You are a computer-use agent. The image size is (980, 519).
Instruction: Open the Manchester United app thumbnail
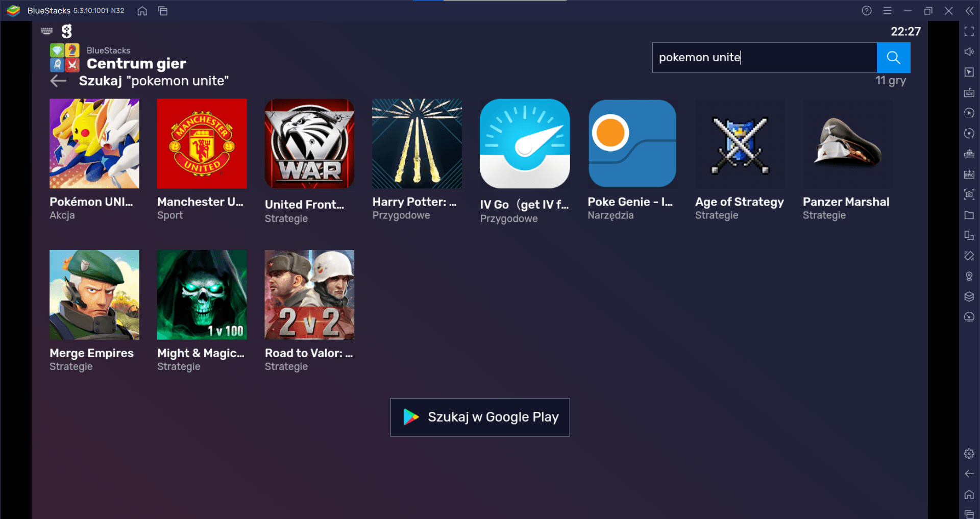202,143
